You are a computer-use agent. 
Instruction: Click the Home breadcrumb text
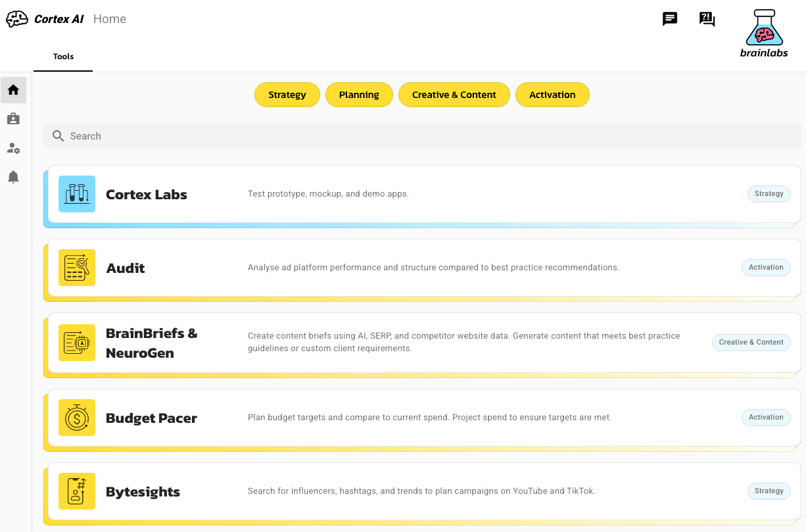coord(110,19)
